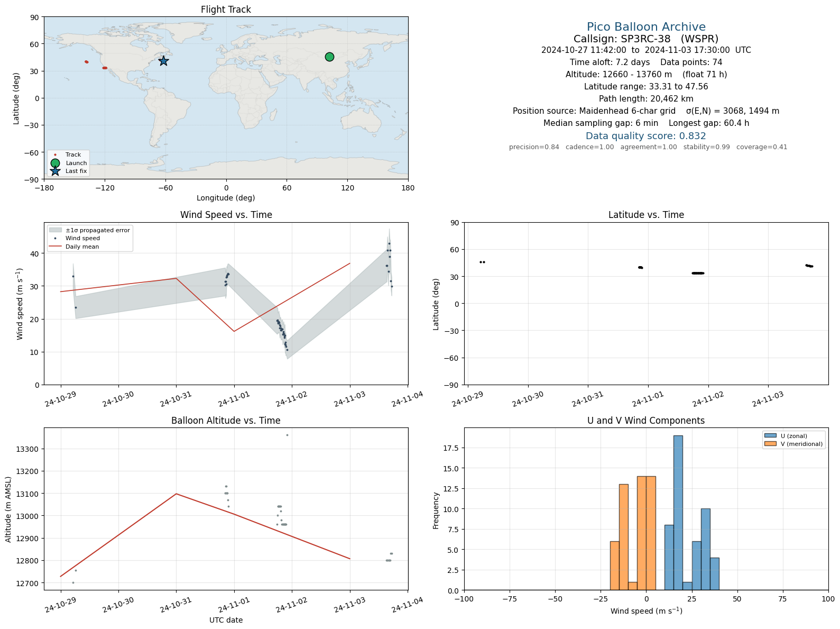This screenshot has height=629, width=840.
Task: Select the Daily mean line legend entry
Action: click(74, 247)
